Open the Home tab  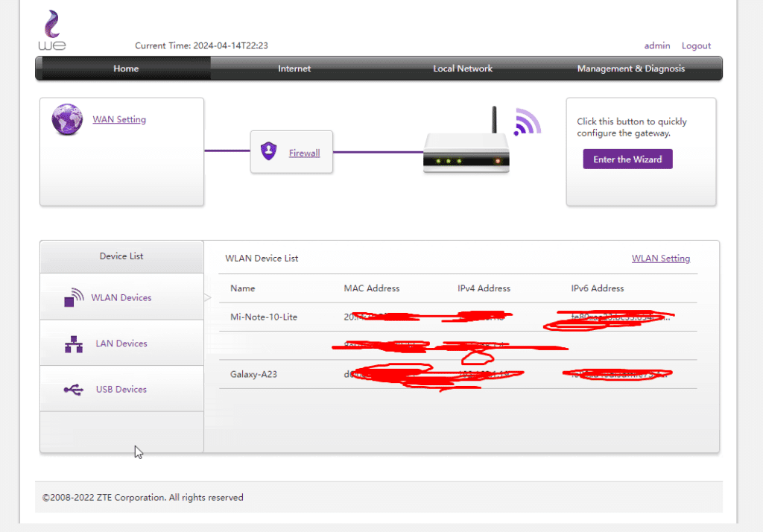point(126,69)
